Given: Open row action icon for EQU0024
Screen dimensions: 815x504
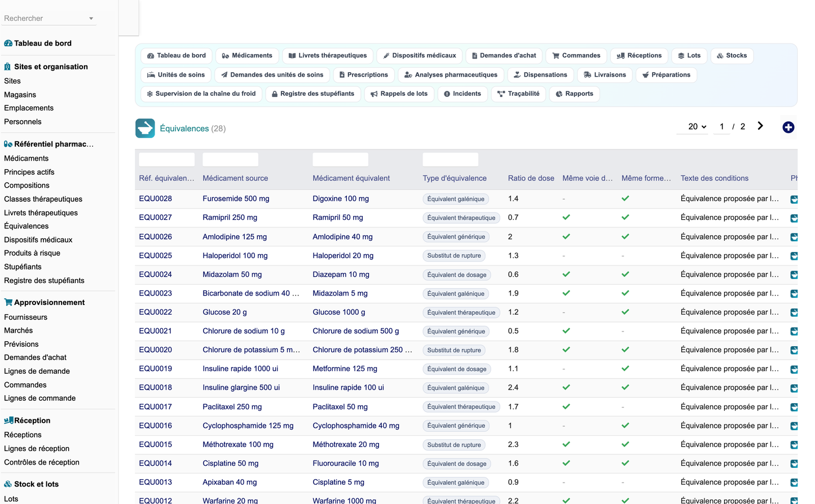Looking at the screenshot, I should pos(794,275).
